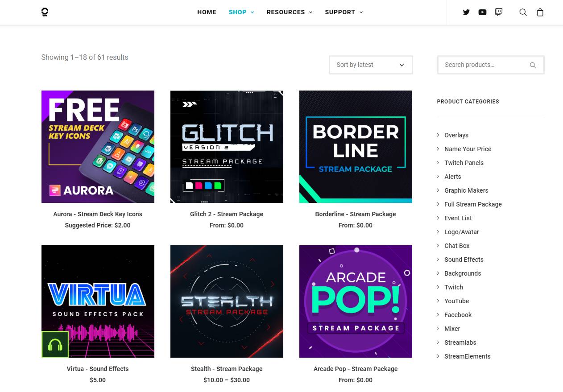Open the Twitter profile icon
563x392 pixels.
click(x=466, y=12)
